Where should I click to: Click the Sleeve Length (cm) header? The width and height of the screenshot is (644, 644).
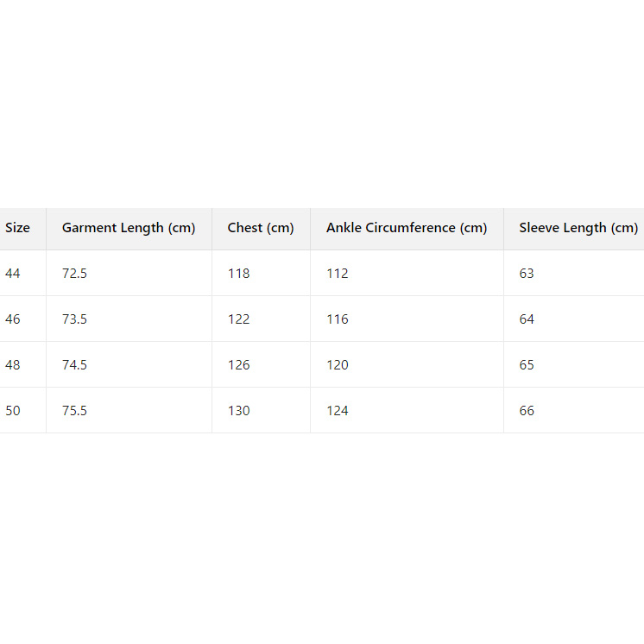(578, 228)
